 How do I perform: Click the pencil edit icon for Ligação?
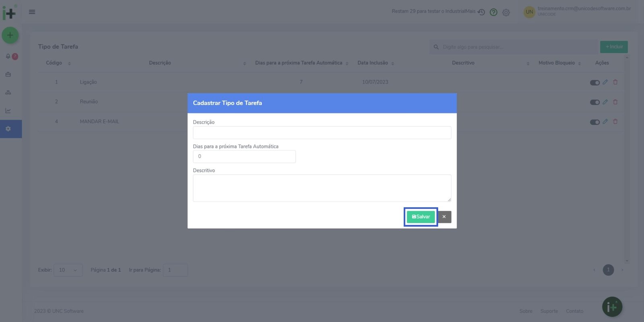(x=605, y=82)
